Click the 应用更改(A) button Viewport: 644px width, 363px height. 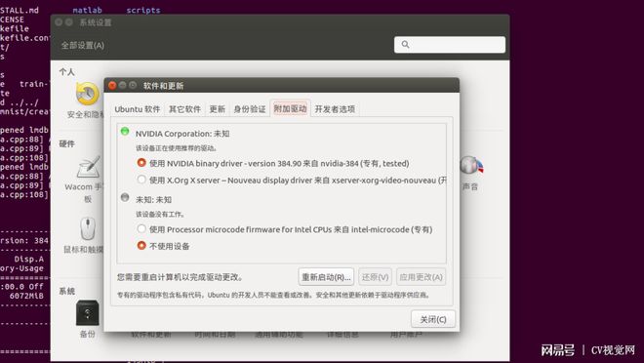click(x=421, y=277)
